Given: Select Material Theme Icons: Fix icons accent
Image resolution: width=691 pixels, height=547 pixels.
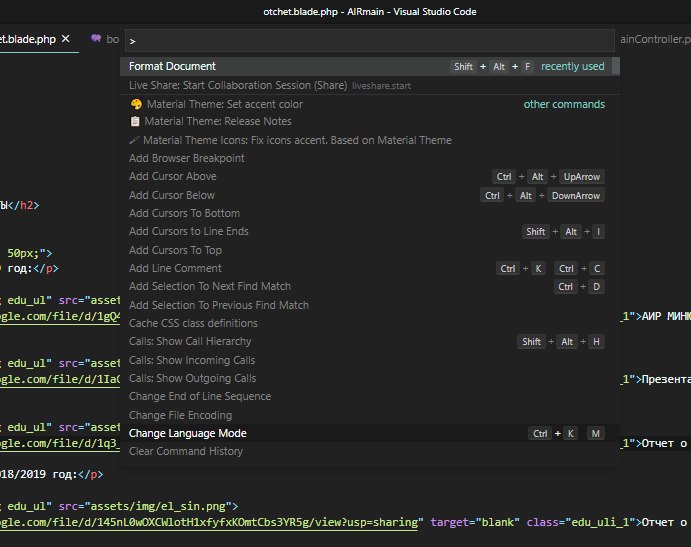Looking at the screenshot, I should [369, 140].
